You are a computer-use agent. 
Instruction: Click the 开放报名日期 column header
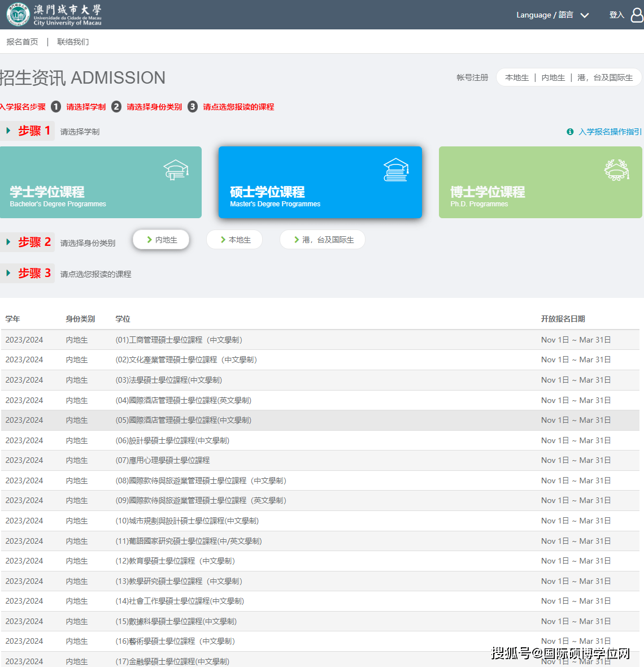[x=563, y=319]
